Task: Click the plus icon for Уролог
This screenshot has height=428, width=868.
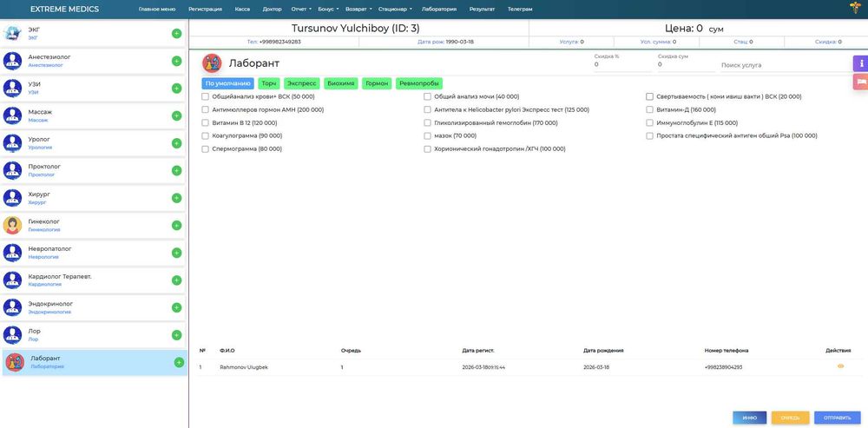Action: [x=176, y=143]
